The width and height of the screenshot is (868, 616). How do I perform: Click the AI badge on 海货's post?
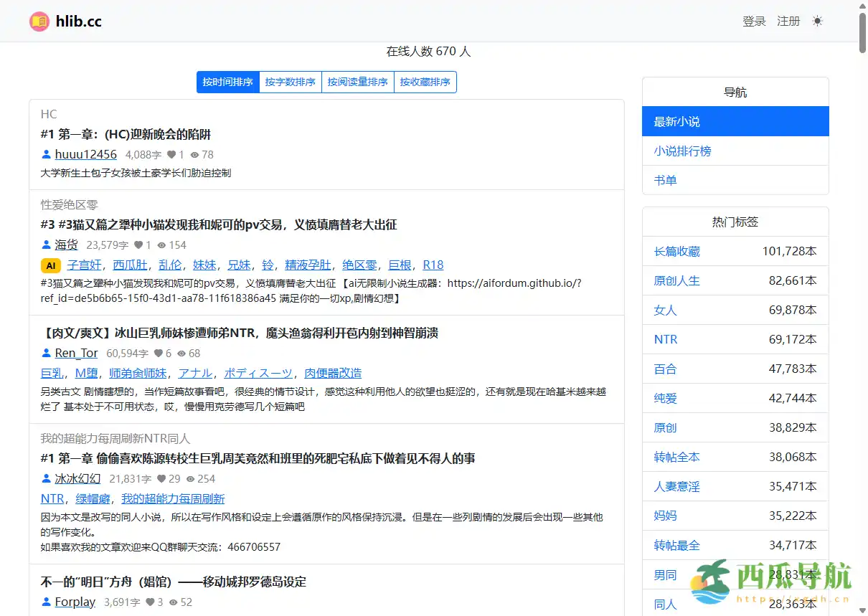click(x=50, y=265)
